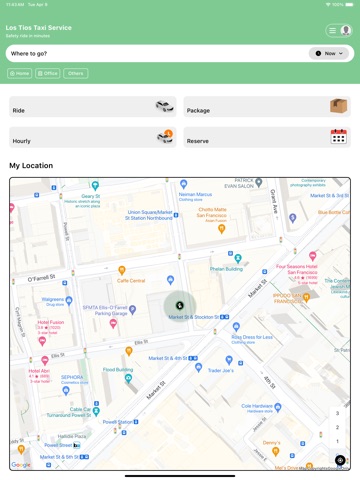Tap the Hallidie Plaza label
The image size is (360, 480).
tap(72, 436)
